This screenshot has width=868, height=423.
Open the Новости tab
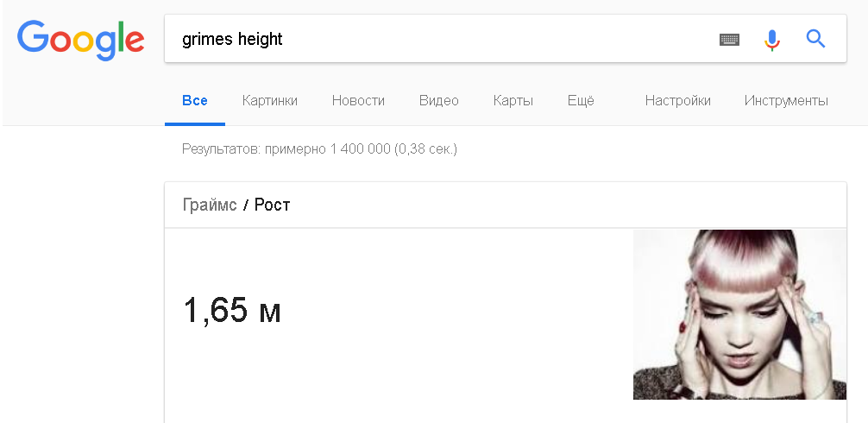pyautogui.click(x=358, y=101)
